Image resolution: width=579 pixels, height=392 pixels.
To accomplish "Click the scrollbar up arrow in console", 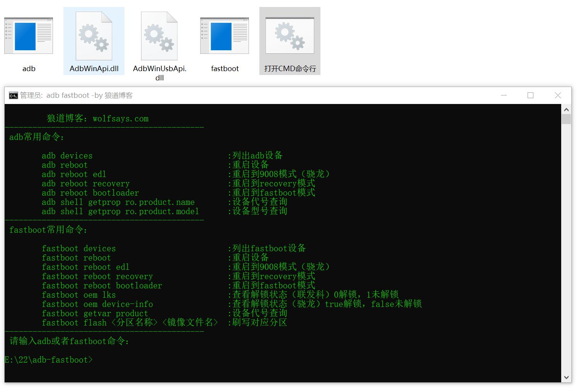I will click(567, 109).
